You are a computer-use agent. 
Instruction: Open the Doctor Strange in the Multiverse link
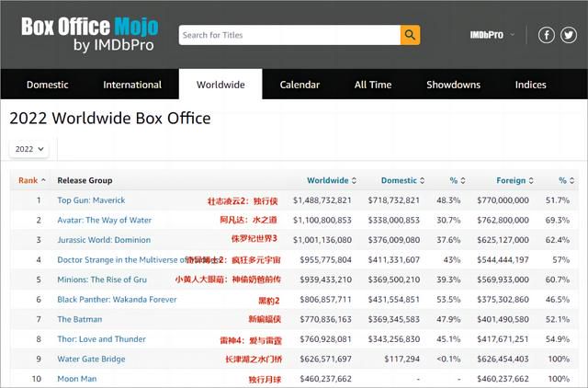tap(121, 259)
